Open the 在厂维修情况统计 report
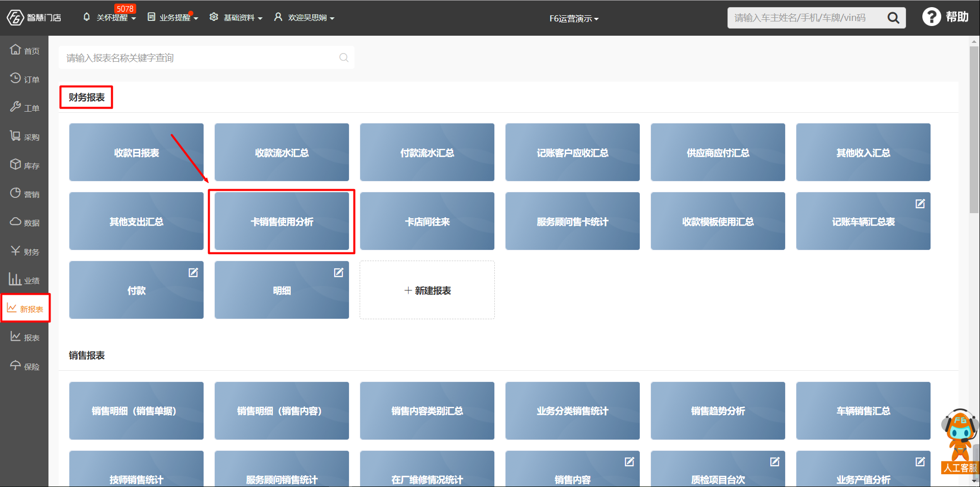This screenshot has width=980, height=487. [x=427, y=469]
